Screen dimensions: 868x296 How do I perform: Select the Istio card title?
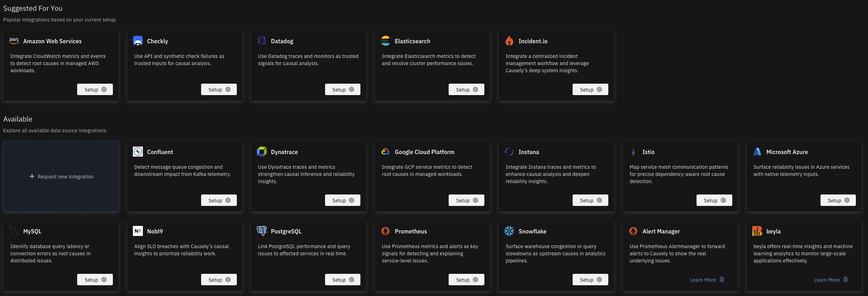click(x=649, y=152)
